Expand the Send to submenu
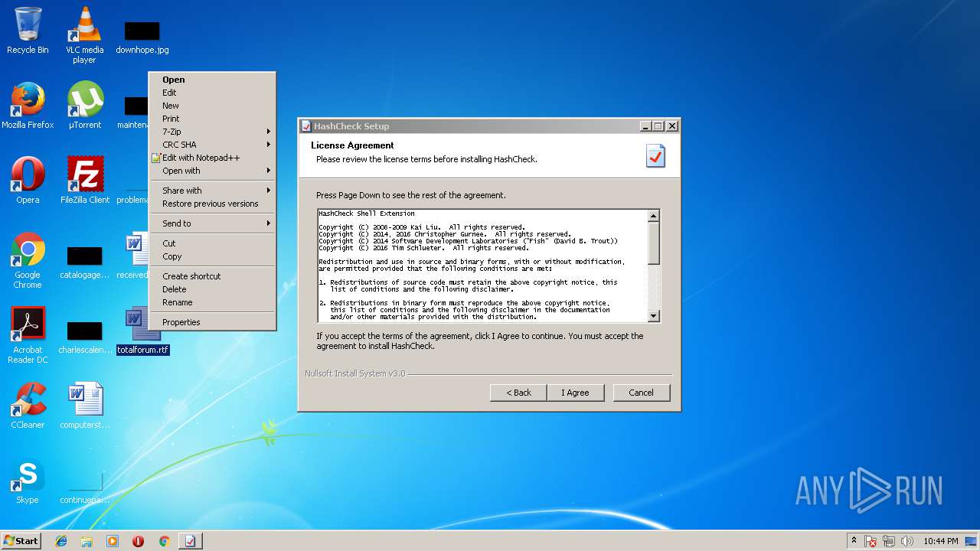The height and width of the screenshot is (551, 980). (x=212, y=223)
